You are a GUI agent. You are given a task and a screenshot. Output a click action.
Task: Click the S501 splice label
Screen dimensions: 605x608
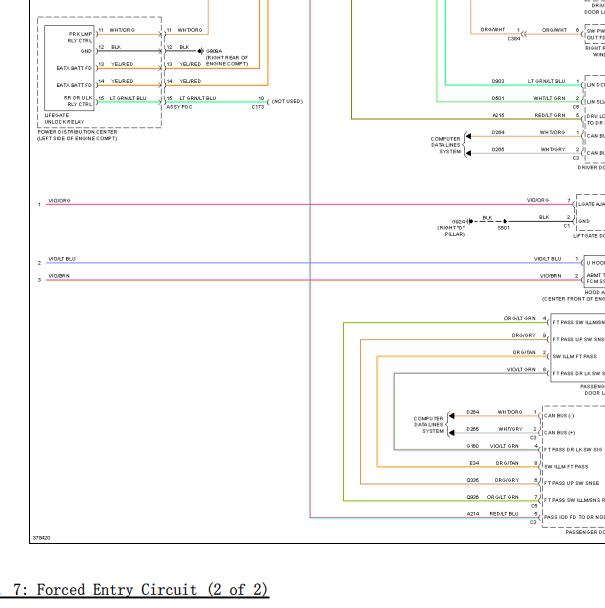point(503,228)
